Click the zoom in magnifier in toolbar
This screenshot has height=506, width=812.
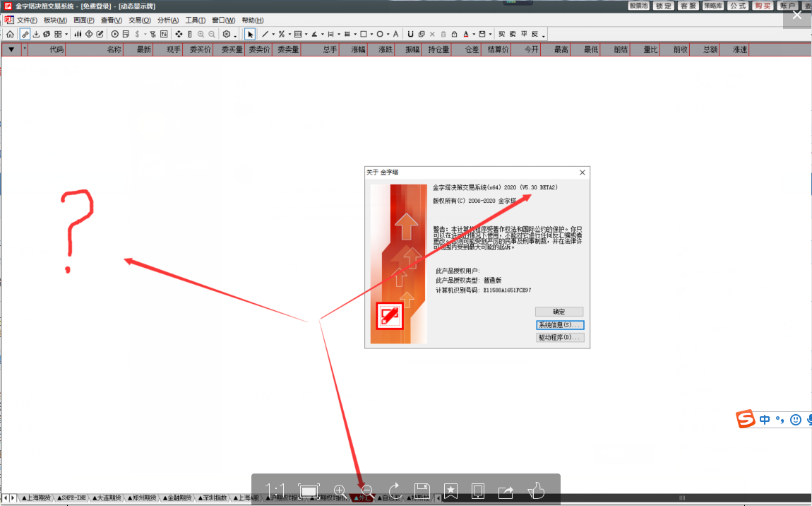[201, 34]
